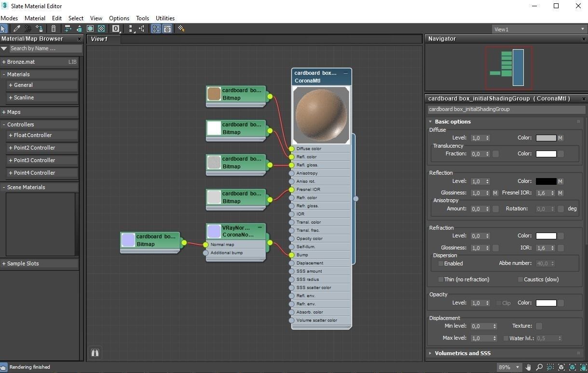Activate Zoom Region tool
This screenshot has width=588, height=373.
tap(550, 367)
